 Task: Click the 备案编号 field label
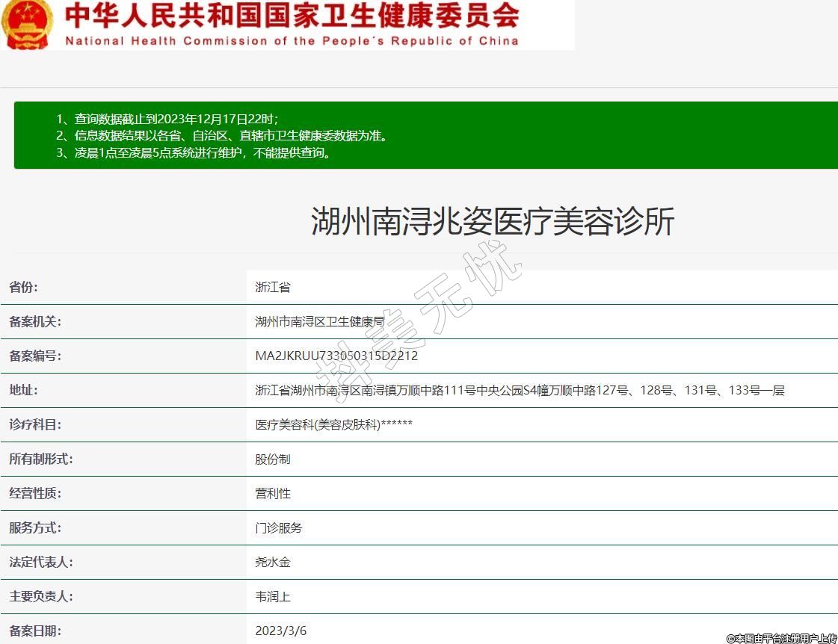click(34, 356)
